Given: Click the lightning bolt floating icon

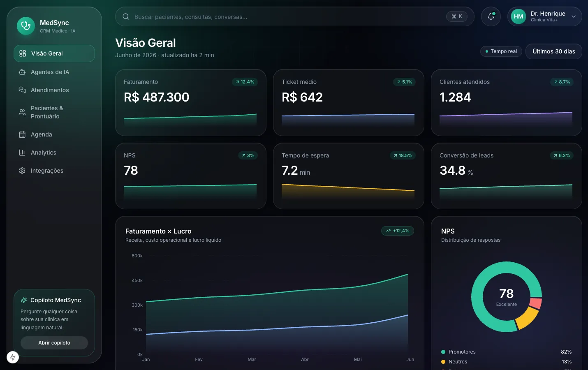Looking at the screenshot, I should [13, 357].
